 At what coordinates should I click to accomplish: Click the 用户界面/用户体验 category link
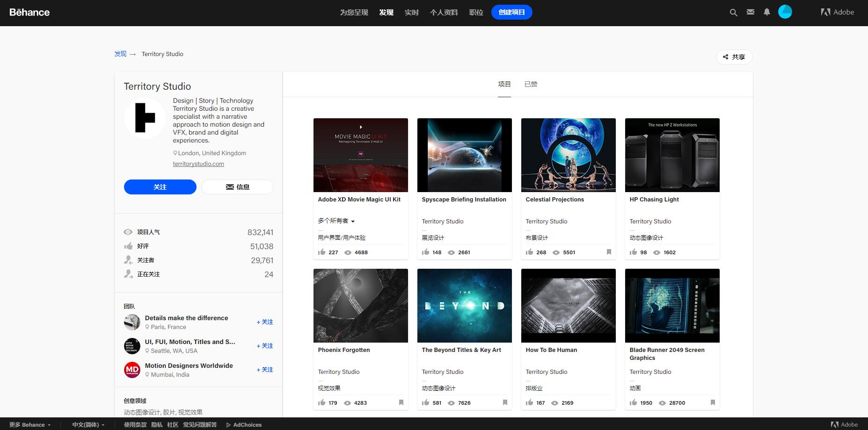[342, 237]
